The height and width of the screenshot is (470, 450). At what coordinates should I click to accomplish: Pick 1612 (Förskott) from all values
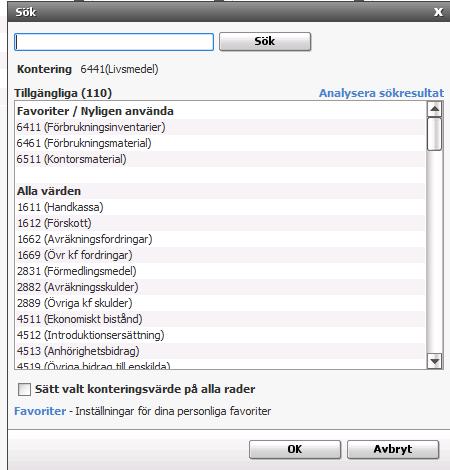pos(220,223)
